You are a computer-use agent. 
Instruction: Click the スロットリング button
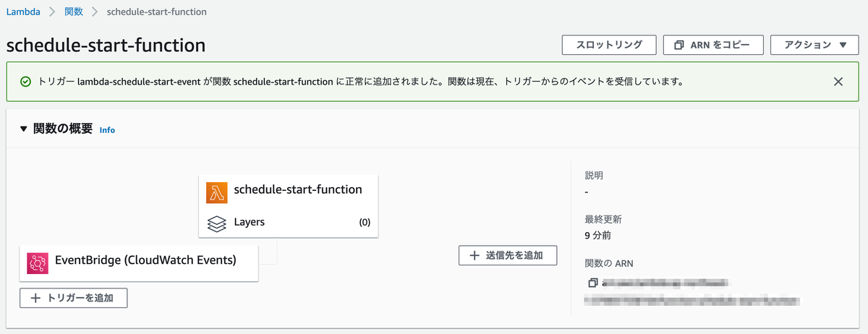[609, 45]
